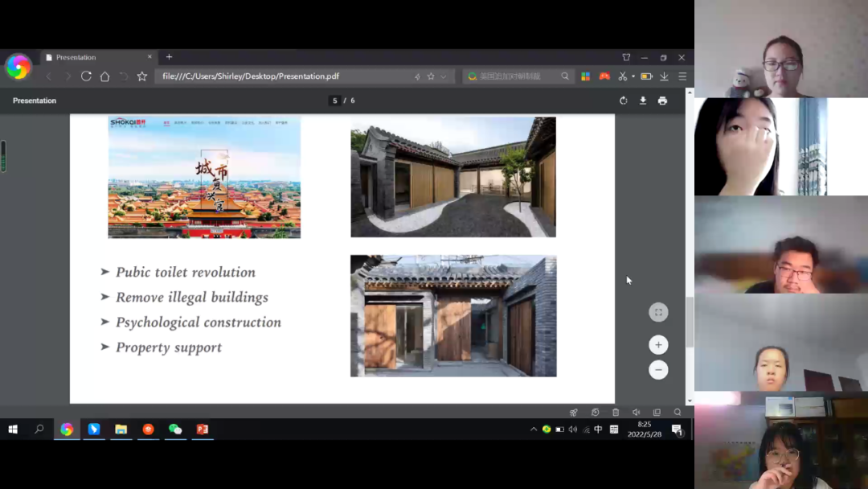Print the presentation PDF
Image resolution: width=868 pixels, height=489 pixels.
662,101
